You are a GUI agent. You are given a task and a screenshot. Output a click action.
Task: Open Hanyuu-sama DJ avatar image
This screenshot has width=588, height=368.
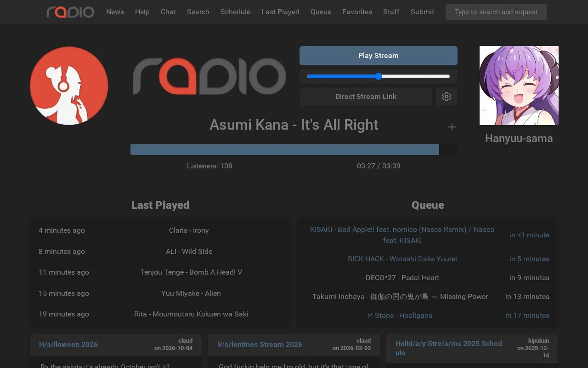(x=519, y=86)
